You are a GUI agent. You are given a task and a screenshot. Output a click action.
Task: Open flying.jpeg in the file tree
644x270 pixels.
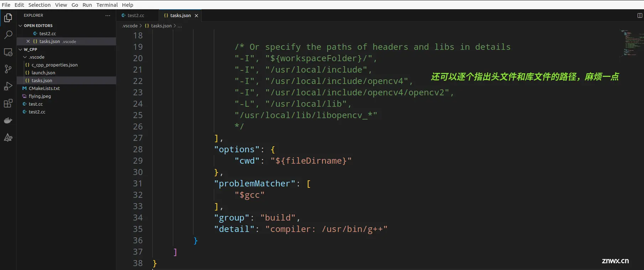coord(66,96)
